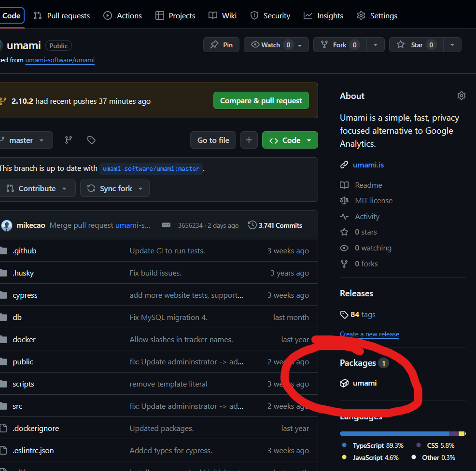Add file with the plus button
The height and width of the screenshot is (471, 476).
249,140
